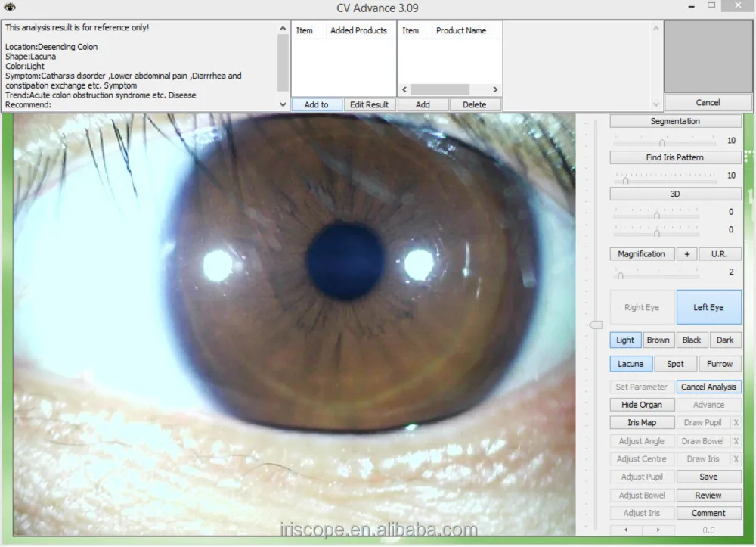Select the Left Eye toggle
This screenshot has width=756, height=547.
click(708, 307)
